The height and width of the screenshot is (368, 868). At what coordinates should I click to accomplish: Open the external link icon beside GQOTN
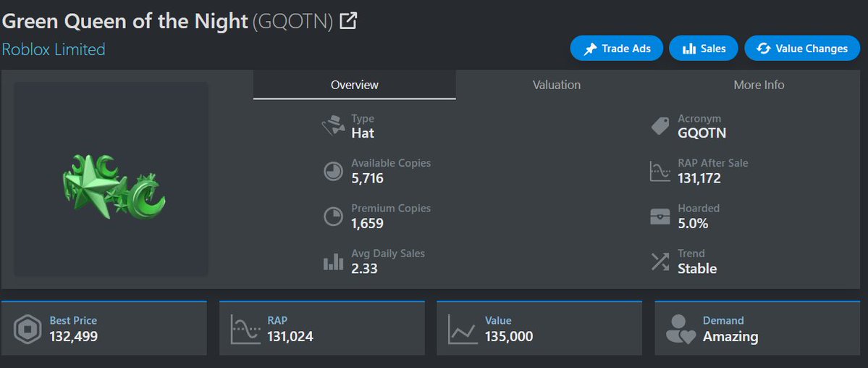[x=347, y=21]
